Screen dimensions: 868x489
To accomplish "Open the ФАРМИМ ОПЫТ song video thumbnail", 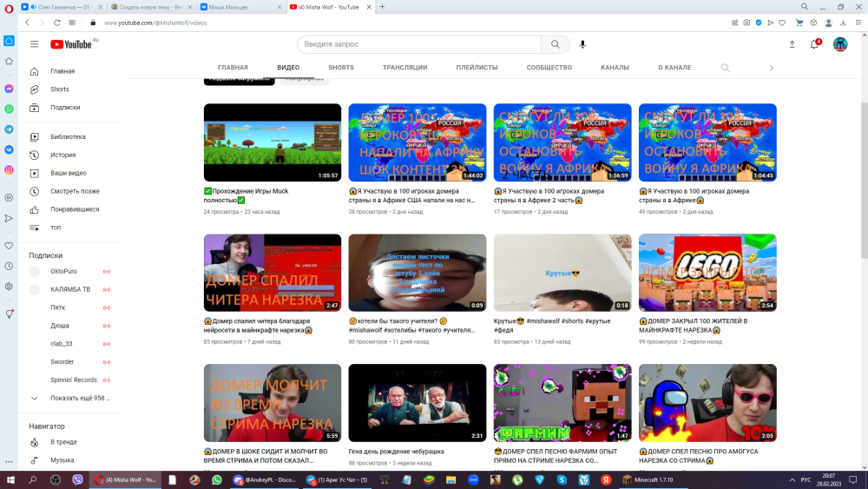I will pyautogui.click(x=562, y=403).
